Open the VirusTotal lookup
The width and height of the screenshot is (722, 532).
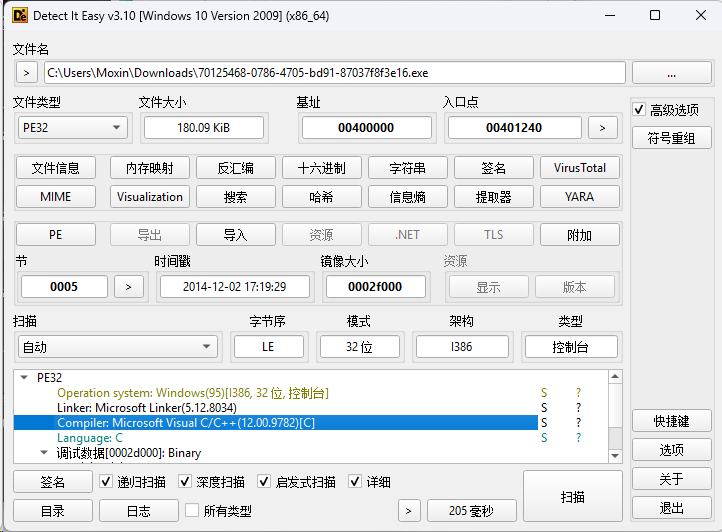[579, 168]
